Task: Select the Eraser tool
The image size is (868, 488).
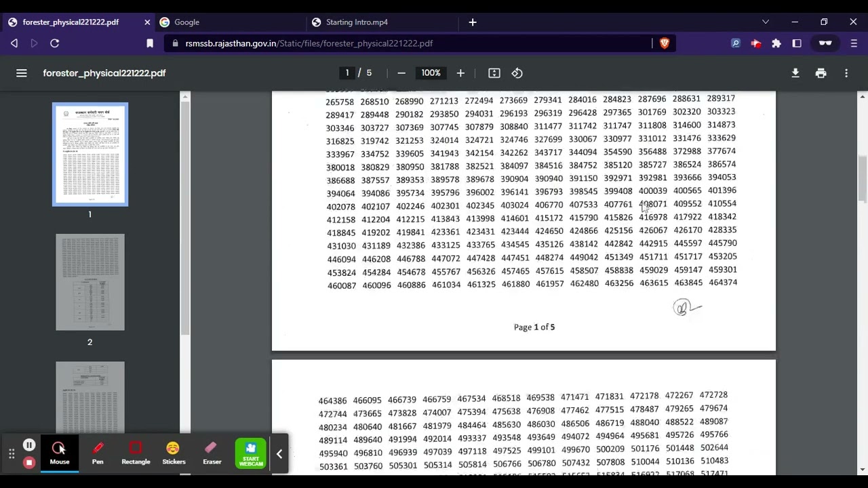Action: (x=212, y=453)
